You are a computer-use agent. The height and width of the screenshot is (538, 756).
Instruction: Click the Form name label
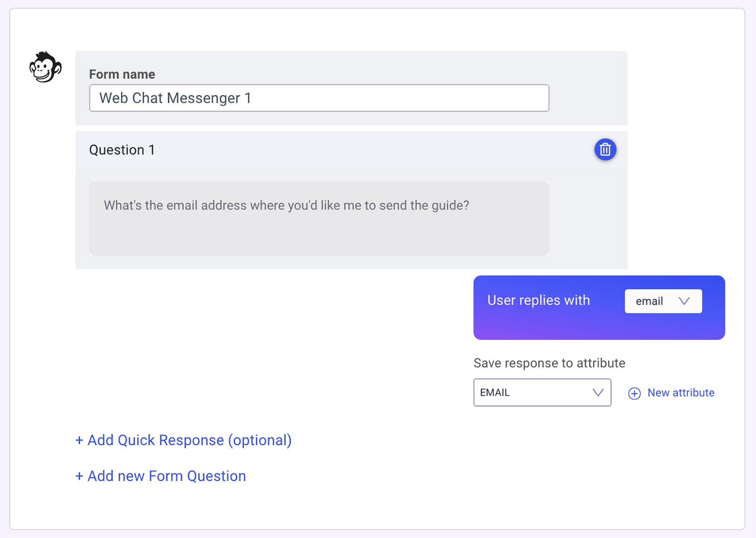pyautogui.click(x=122, y=74)
